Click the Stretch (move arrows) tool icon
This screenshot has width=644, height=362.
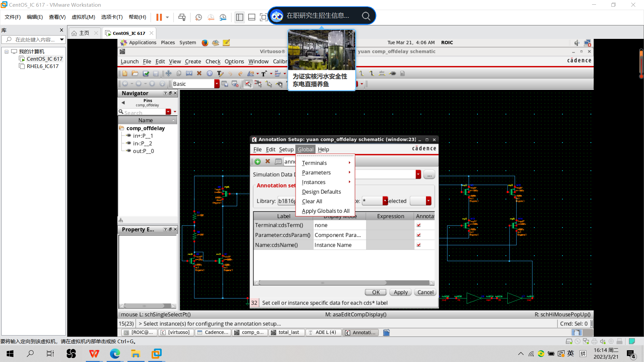pyautogui.click(x=168, y=73)
